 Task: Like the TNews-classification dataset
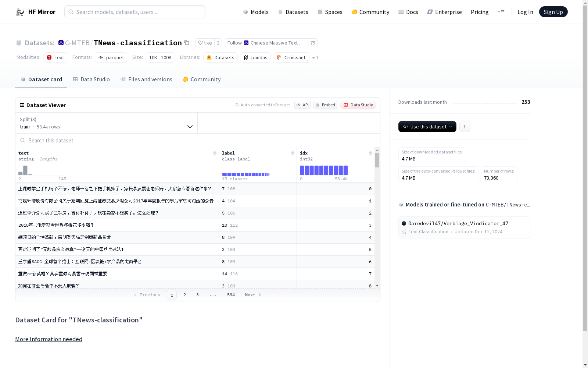point(205,43)
